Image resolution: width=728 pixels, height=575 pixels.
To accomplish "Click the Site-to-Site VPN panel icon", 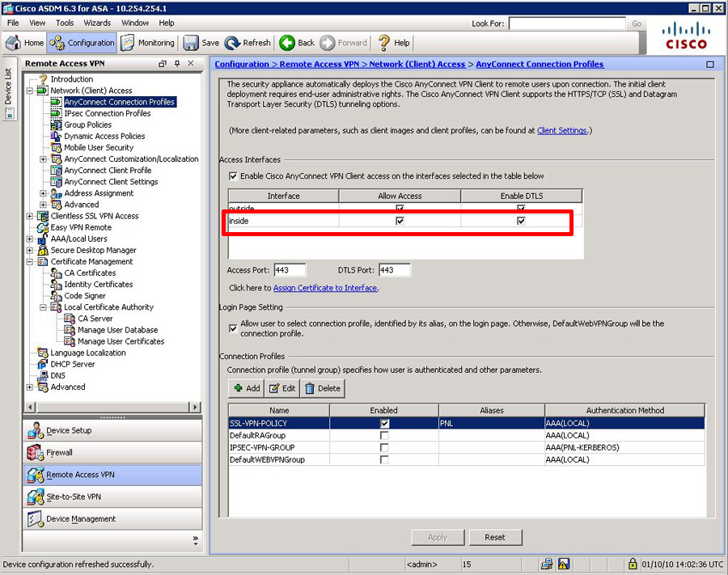I will (x=36, y=497).
